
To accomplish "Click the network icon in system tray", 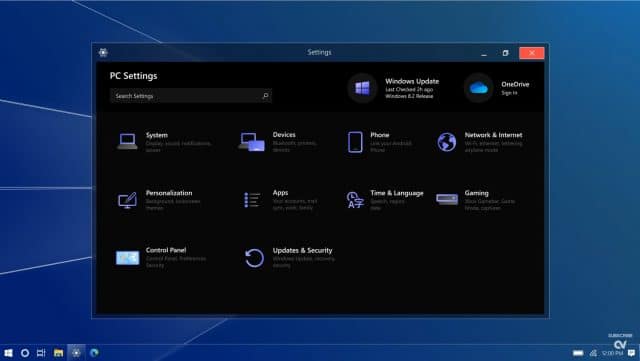I will coord(593,353).
